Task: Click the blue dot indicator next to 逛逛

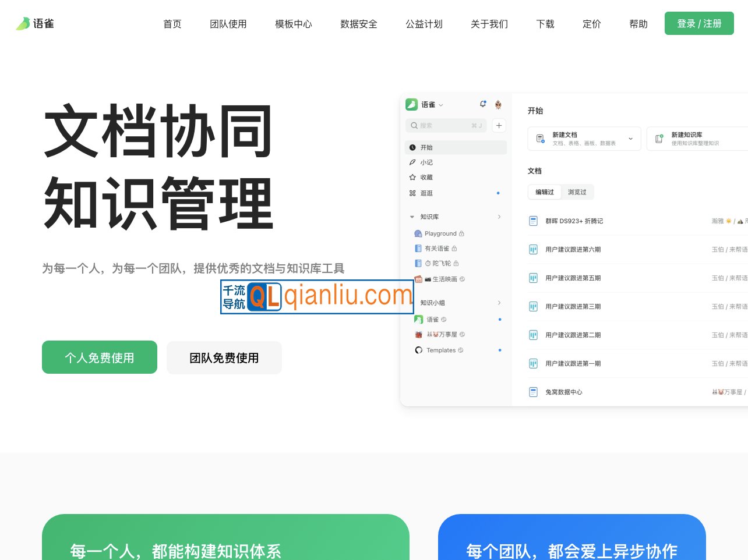Action: point(498,193)
